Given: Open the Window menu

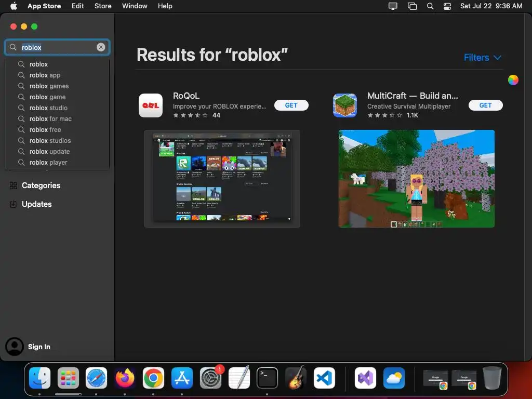Looking at the screenshot, I should (x=135, y=6).
